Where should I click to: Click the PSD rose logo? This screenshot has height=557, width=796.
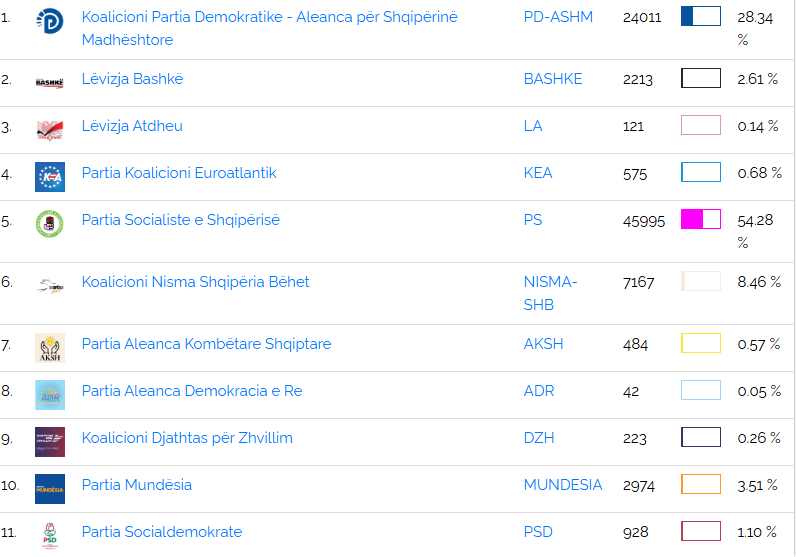coord(49,535)
